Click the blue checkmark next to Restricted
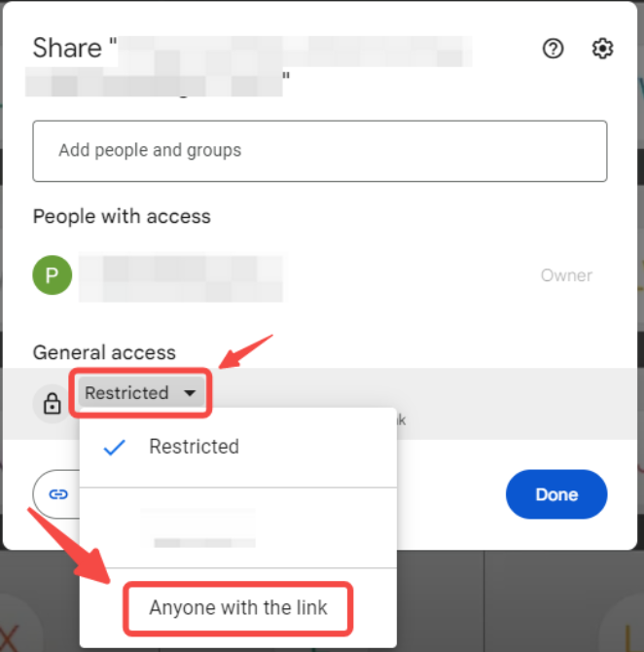 (x=114, y=447)
